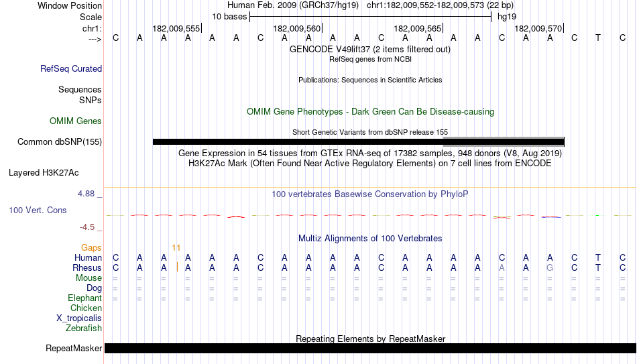Select the Dog species row label
Viewport: 637px width, 364px height.
pyautogui.click(x=94, y=288)
